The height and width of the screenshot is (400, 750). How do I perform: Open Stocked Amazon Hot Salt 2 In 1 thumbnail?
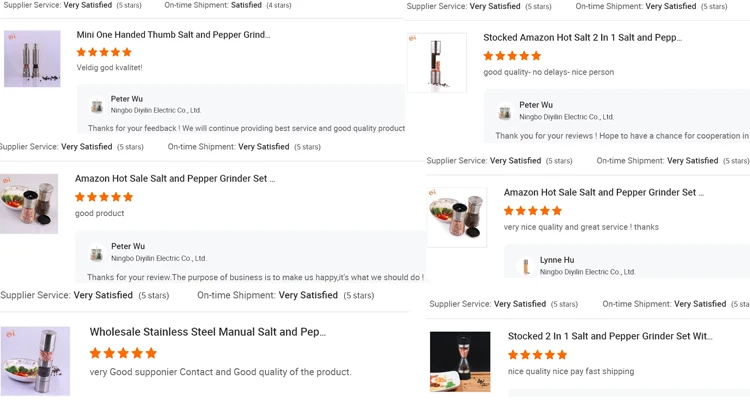pyautogui.click(x=437, y=63)
